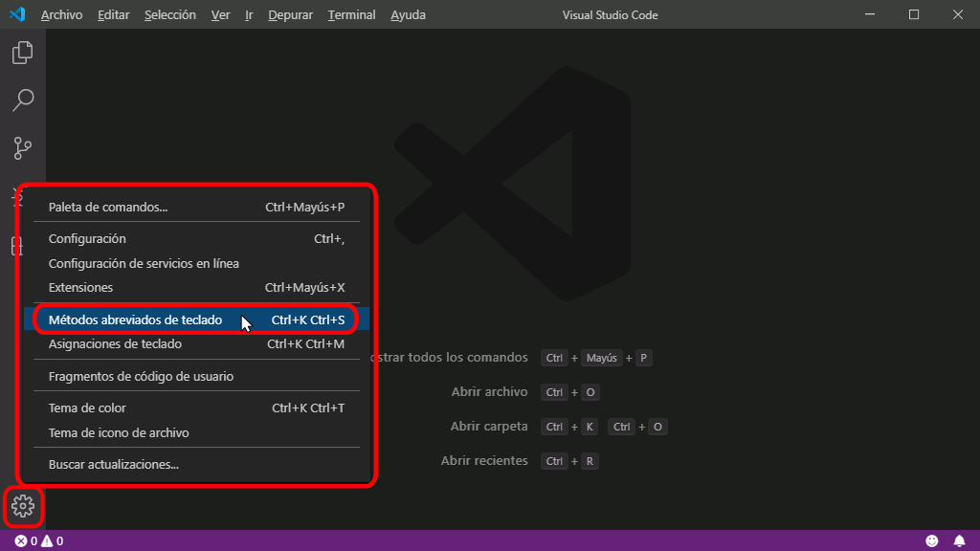Open the Ayuda menu
This screenshot has height=551, width=980.
tap(408, 15)
